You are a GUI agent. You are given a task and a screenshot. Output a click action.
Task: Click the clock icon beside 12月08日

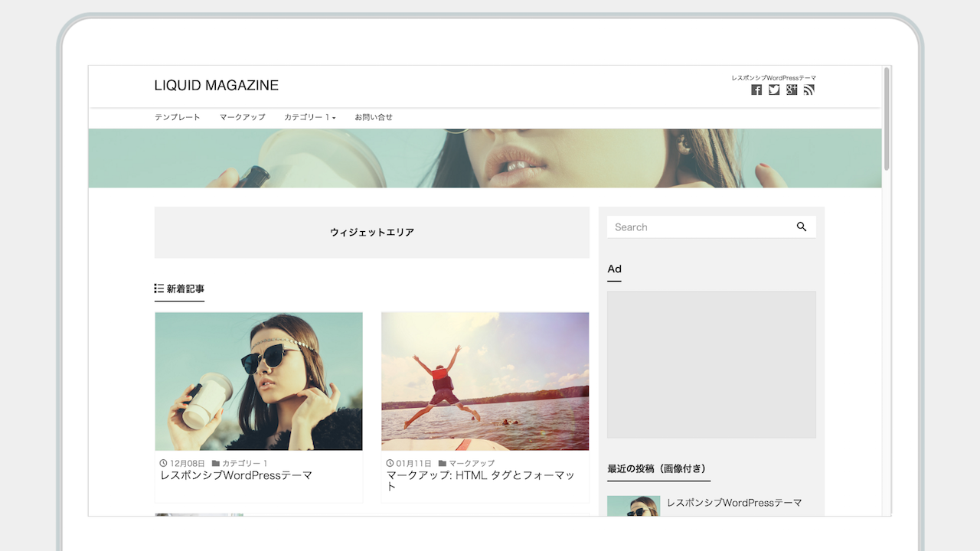tap(163, 464)
